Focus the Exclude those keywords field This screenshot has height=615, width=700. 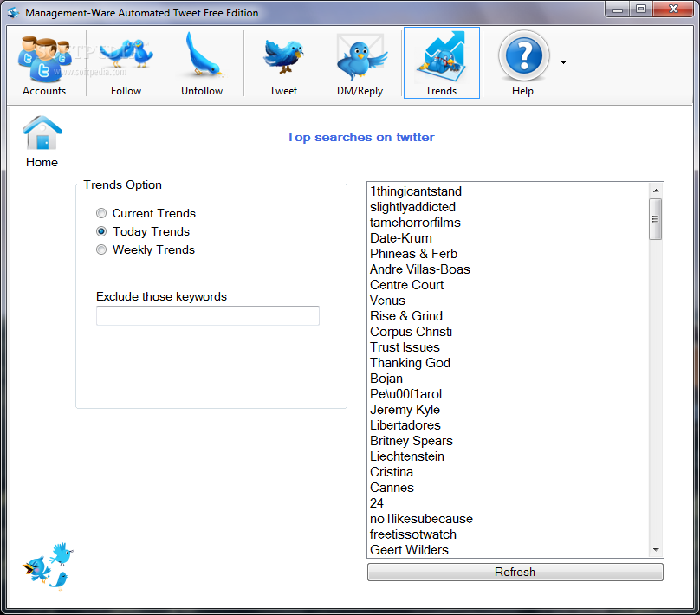[x=208, y=315]
